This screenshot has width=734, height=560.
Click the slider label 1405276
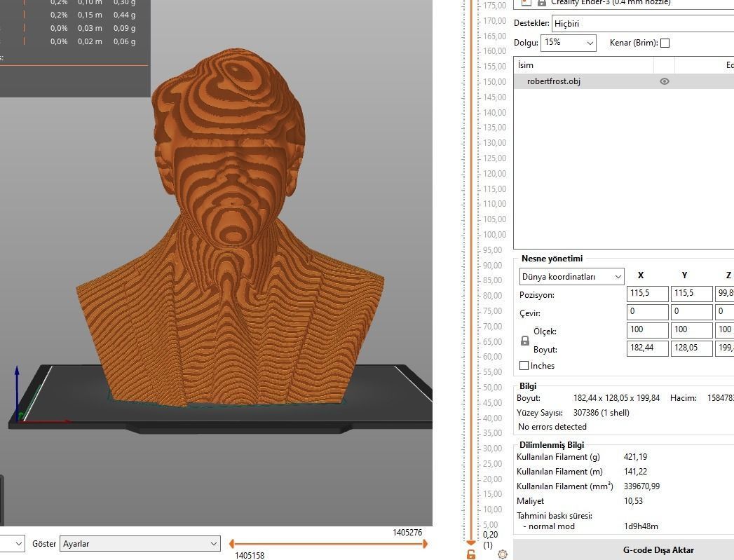coord(407,533)
